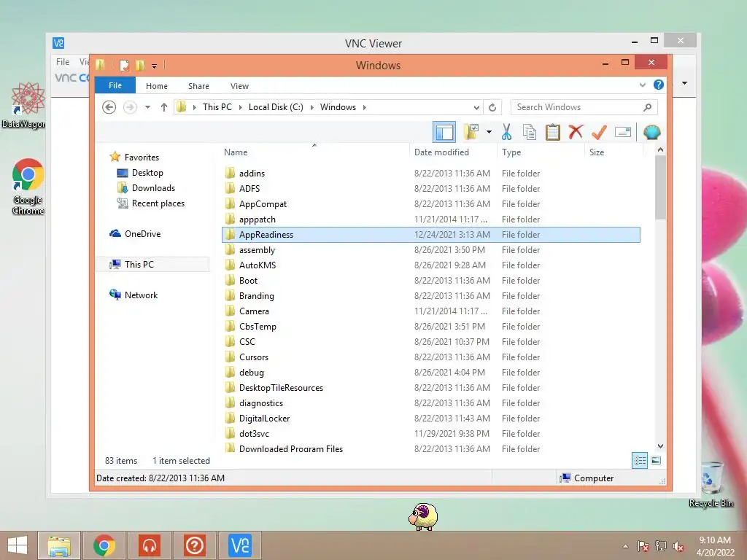Click Local Disk (C:) breadcrumb
This screenshot has width=747, height=560.
point(276,107)
